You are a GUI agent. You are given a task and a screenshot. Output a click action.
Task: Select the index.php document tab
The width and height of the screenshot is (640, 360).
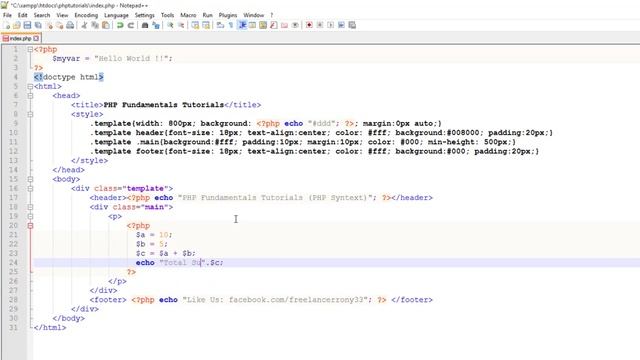20,38
